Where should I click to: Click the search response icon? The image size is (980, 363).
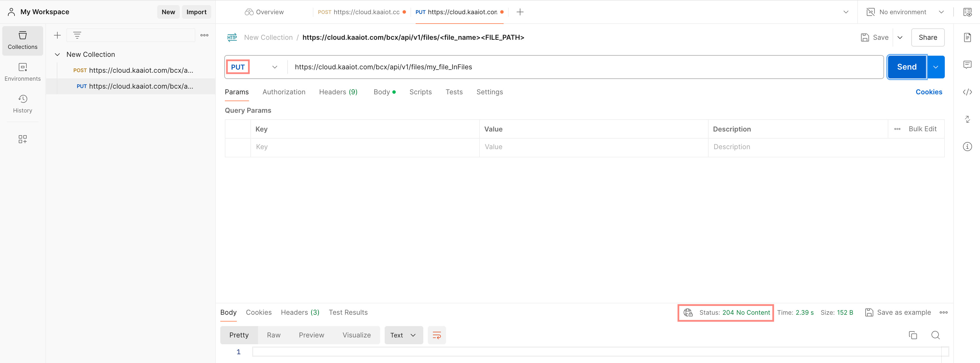(x=935, y=335)
